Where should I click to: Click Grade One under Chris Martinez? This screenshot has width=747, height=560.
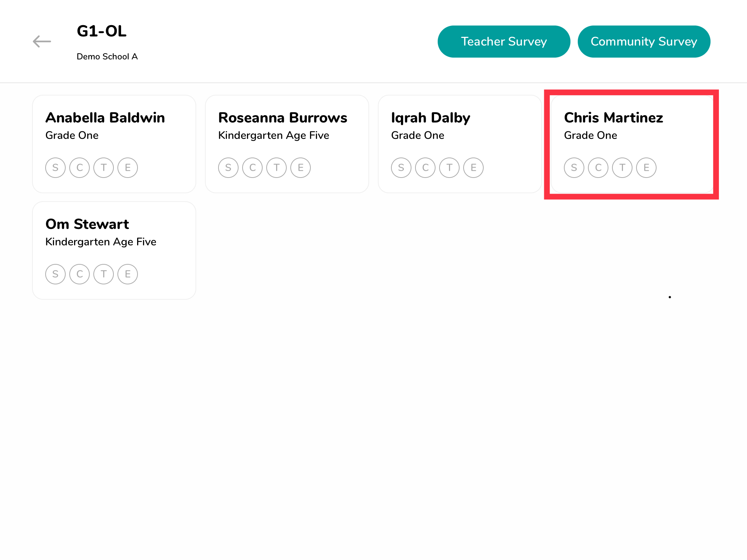click(x=591, y=135)
